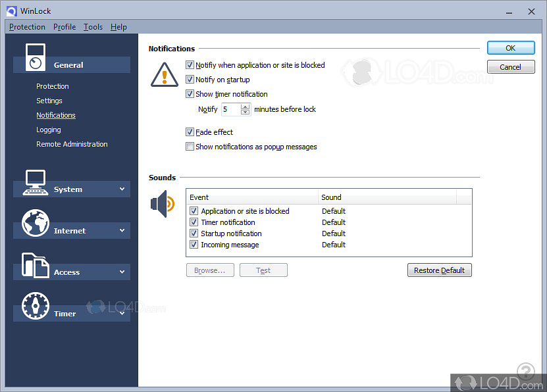Click the speaker icon beside Sounds

(x=163, y=203)
